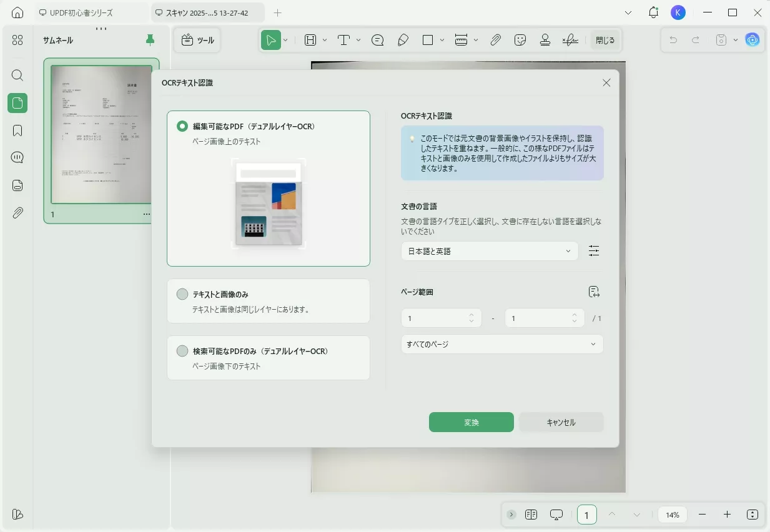Click the current page number box
The image size is (770, 532).
click(586, 515)
